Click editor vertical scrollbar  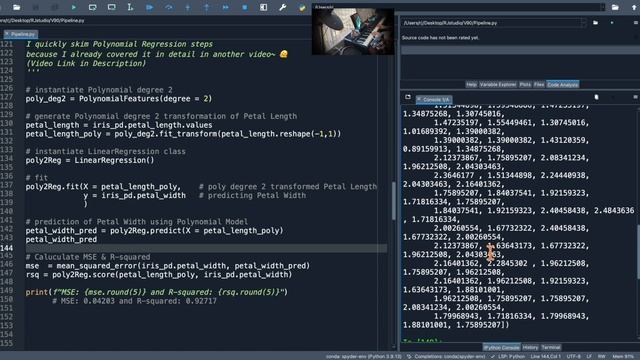coord(393,200)
